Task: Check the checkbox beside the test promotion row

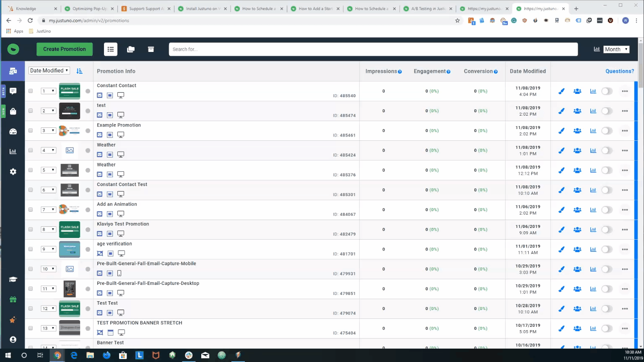Action: click(x=30, y=111)
